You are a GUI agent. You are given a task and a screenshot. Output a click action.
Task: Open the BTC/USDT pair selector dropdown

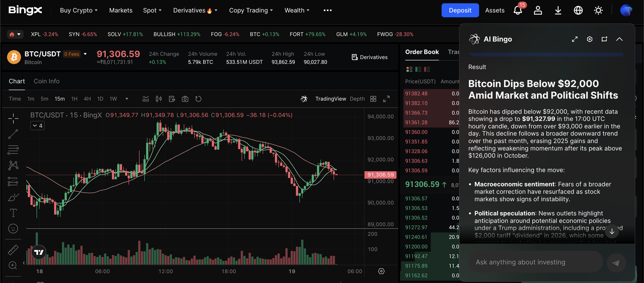tap(86, 54)
